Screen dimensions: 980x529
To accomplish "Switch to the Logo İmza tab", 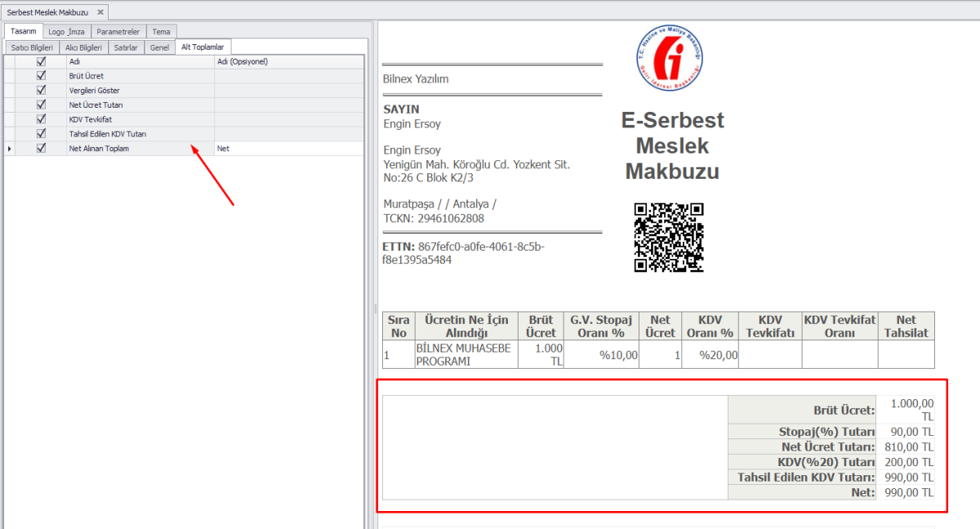I will (x=65, y=32).
